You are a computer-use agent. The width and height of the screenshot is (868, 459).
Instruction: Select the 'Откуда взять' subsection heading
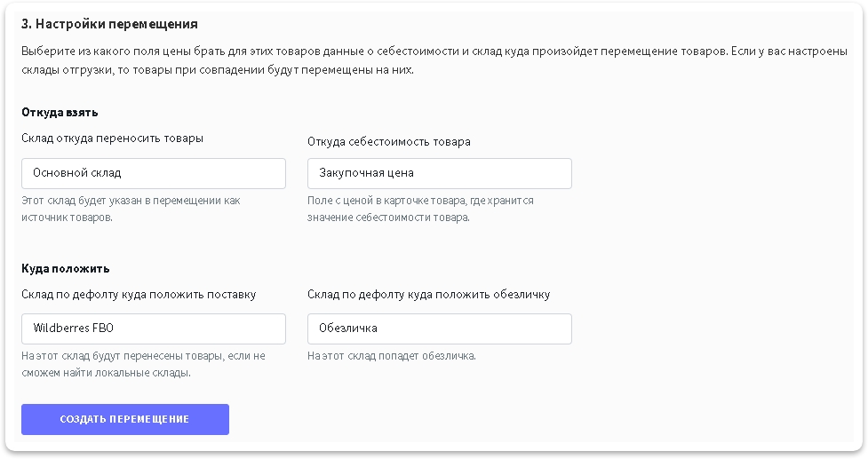coord(60,113)
